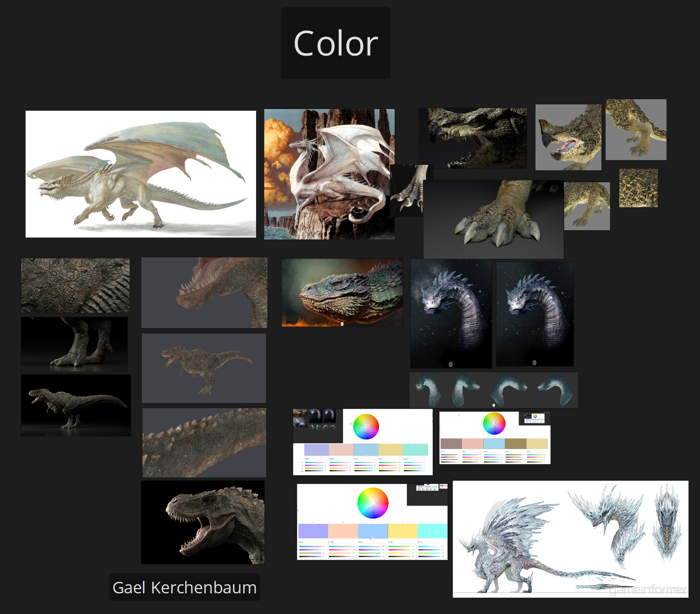Click the brown scales texture close-up

[75, 285]
